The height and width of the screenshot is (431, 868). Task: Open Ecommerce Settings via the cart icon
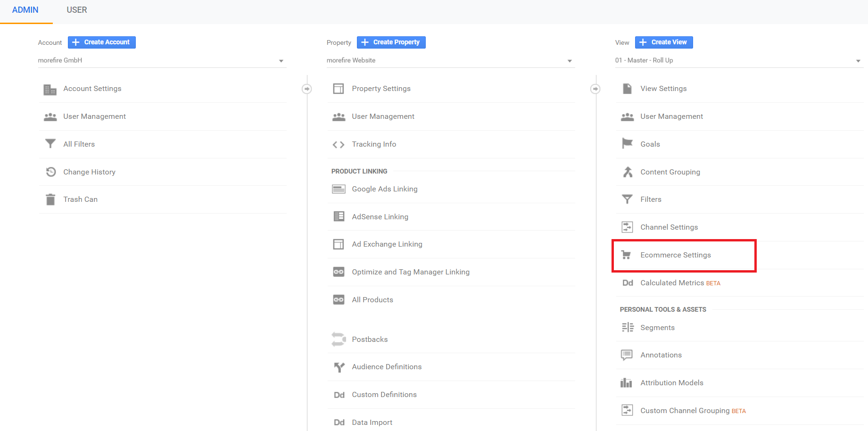[x=627, y=255]
